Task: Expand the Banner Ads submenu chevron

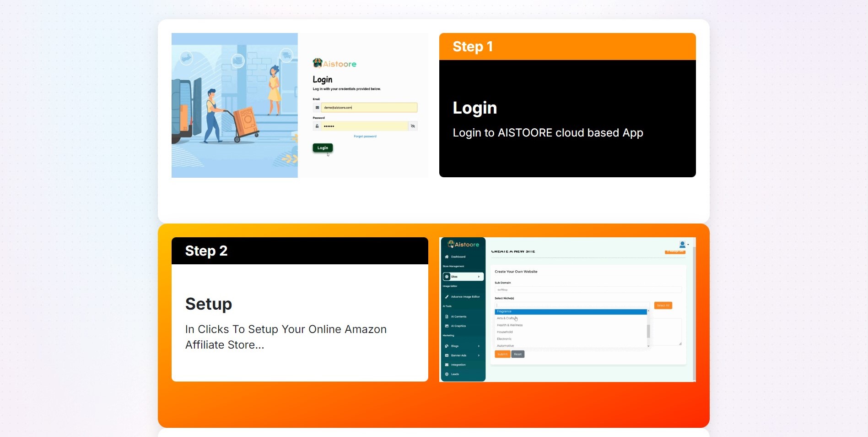Action: [x=479, y=355]
